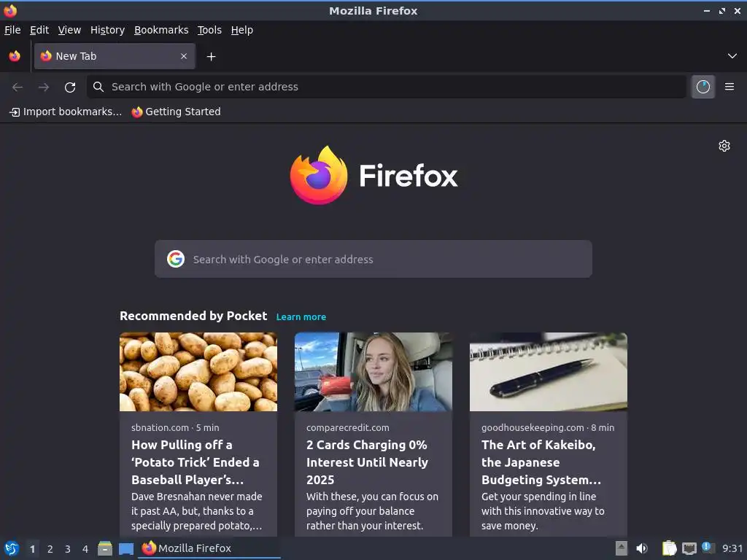
Task: Open the clipboard manager tray icon
Action: 669,548
